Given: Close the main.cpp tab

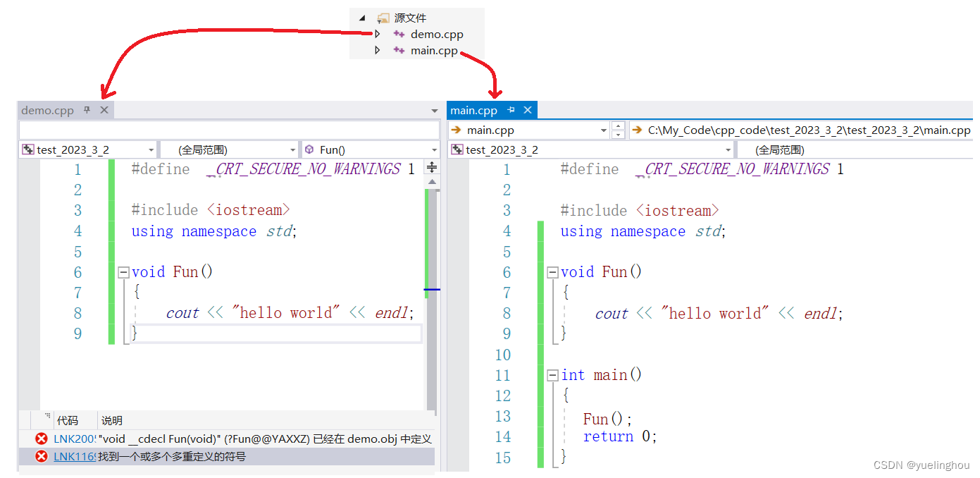Looking at the screenshot, I should tap(527, 110).
